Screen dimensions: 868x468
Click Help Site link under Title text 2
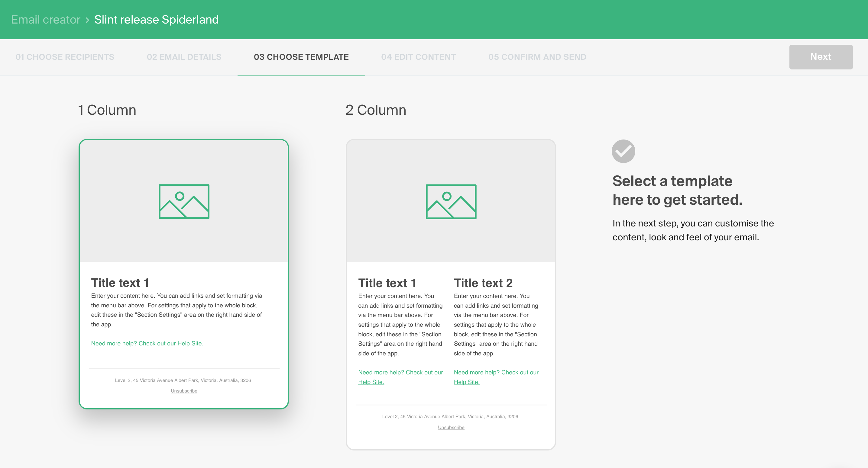coord(496,372)
